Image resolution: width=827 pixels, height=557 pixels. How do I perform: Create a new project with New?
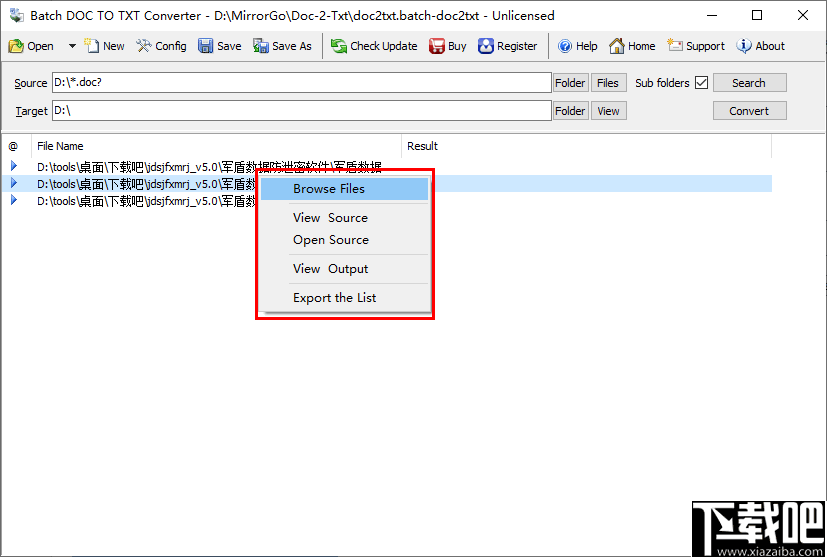coord(104,46)
